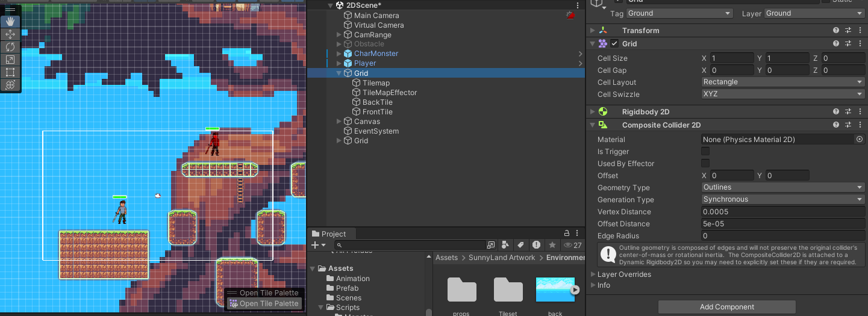The height and width of the screenshot is (316, 868).
Task: Open Transform component more options menu
Action: [x=859, y=30]
